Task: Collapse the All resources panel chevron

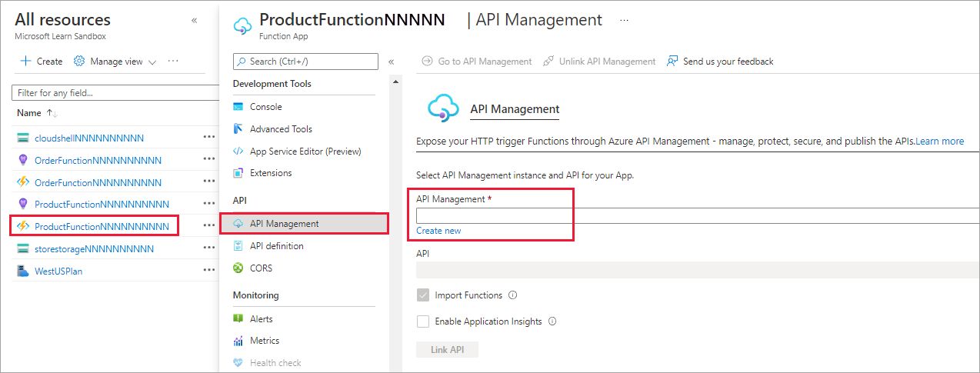Action: pyautogui.click(x=194, y=21)
